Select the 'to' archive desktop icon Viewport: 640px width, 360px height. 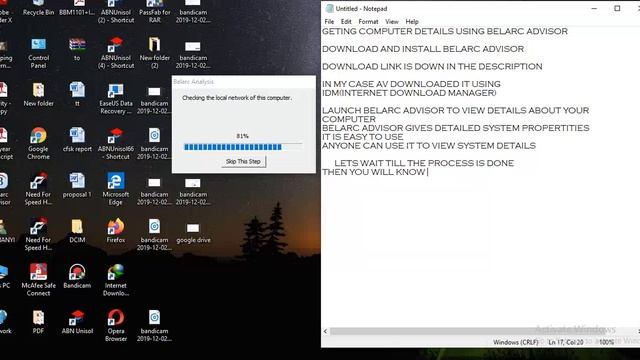click(77, 50)
